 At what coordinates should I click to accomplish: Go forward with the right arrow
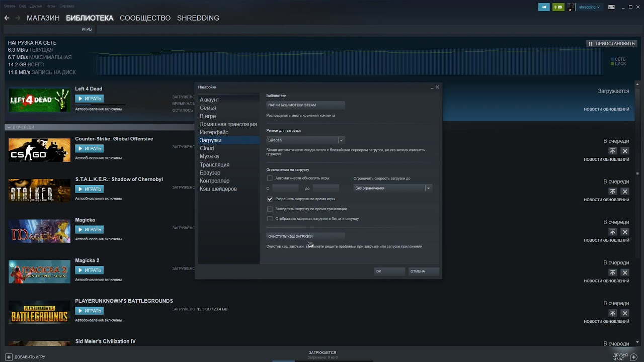18,18
